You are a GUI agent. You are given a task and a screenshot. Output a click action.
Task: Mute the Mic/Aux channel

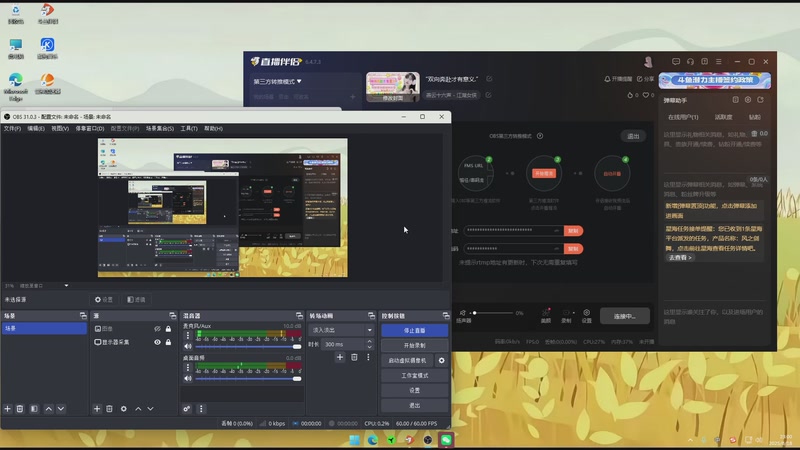coord(188,346)
